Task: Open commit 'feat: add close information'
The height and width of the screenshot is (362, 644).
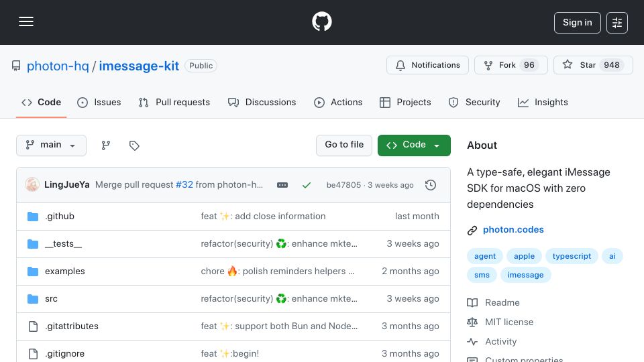Action: pyautogui.click(x=263, y=217)
